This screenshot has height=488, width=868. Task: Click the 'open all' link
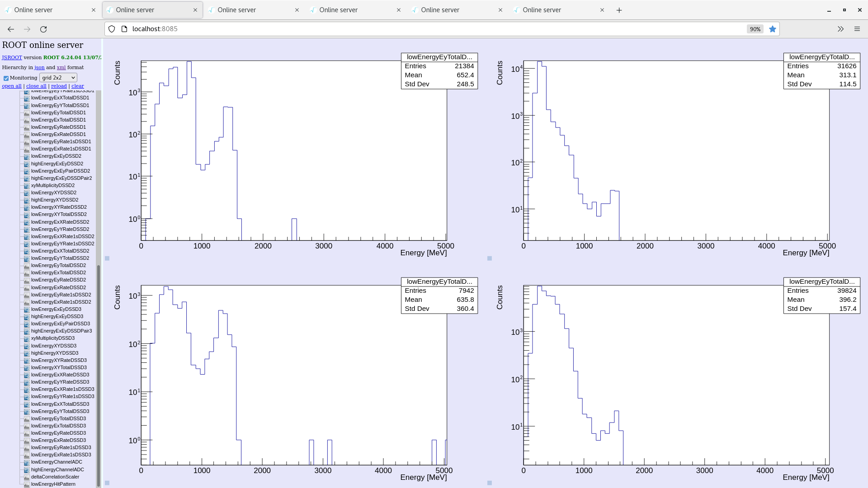tap(12, 86)
